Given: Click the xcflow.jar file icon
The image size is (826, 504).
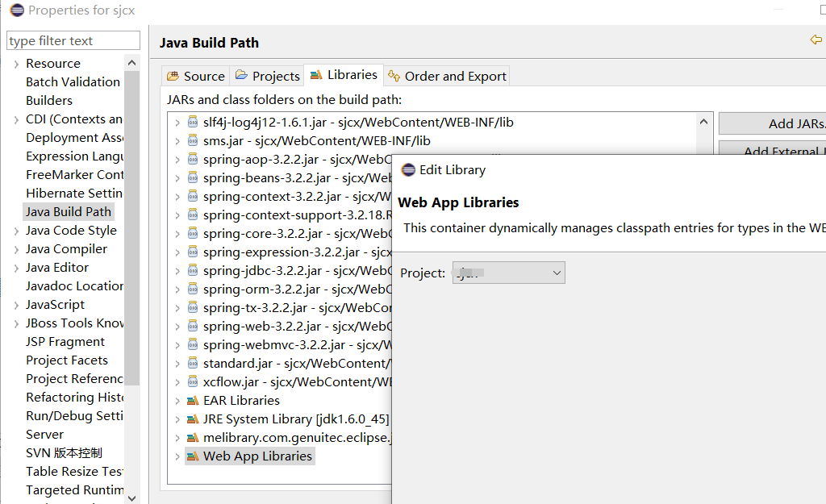Looking at the screenshot, I should click(193, 381).
